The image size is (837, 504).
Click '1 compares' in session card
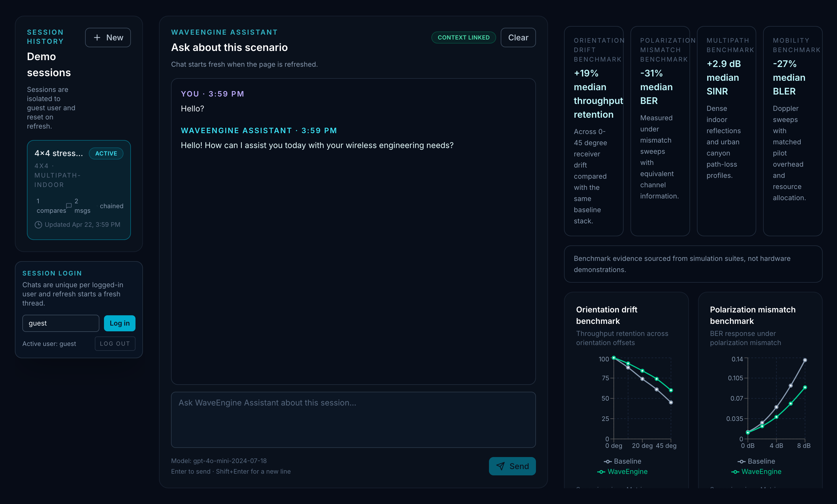pyautogui.click(x=51, y=206)
